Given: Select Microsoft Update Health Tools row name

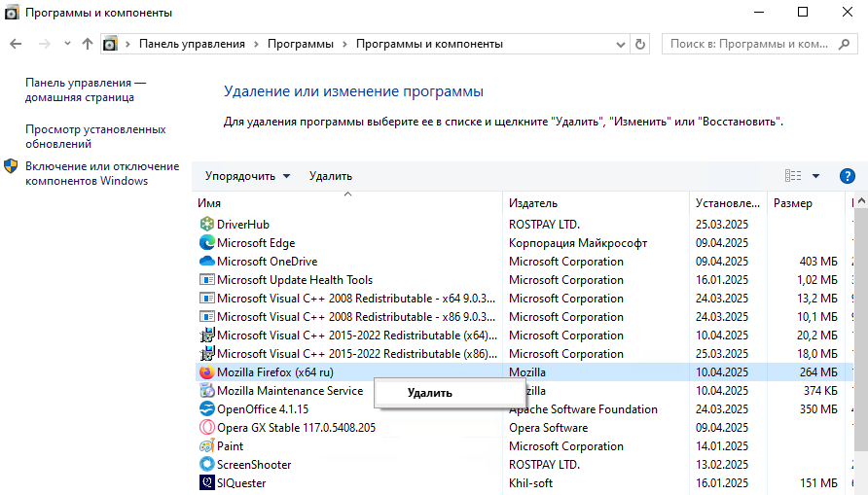Looking at the screenshot, I should pyautogui.click(x=295, y=280).
